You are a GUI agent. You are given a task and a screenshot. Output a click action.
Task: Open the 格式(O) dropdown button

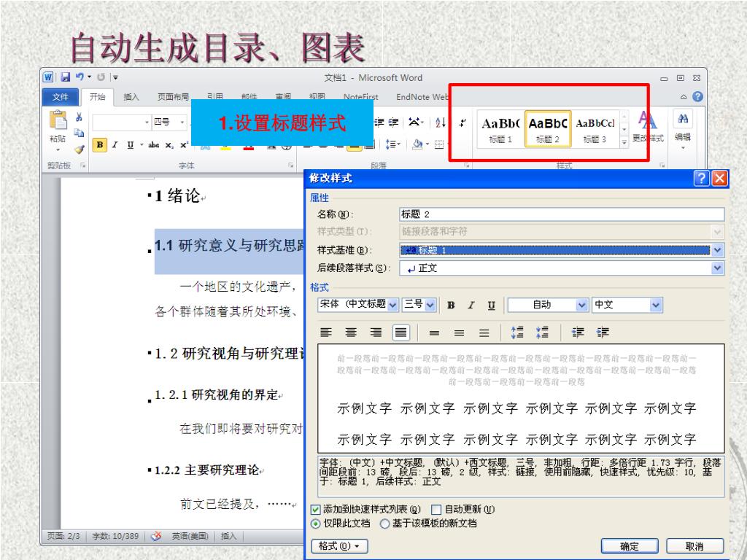click(x=339, y=546)
